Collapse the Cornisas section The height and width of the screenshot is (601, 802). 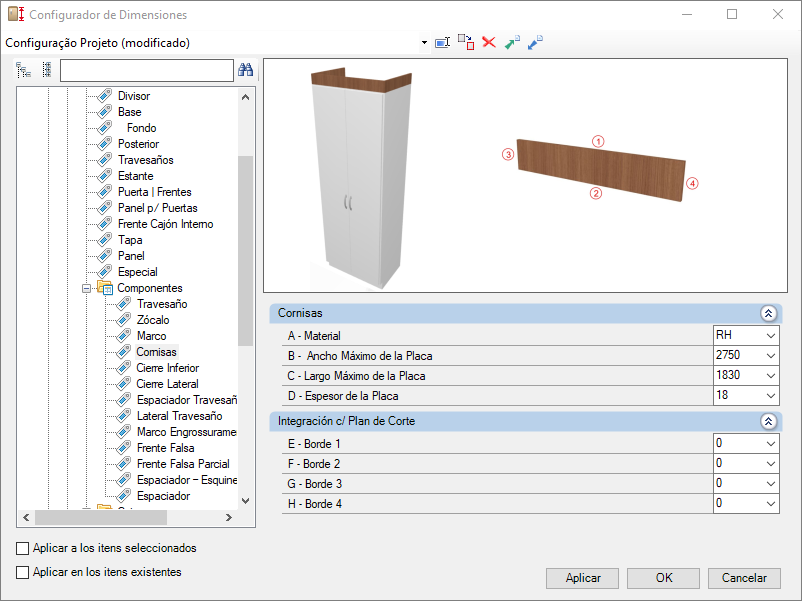click(x=768, y=313)
